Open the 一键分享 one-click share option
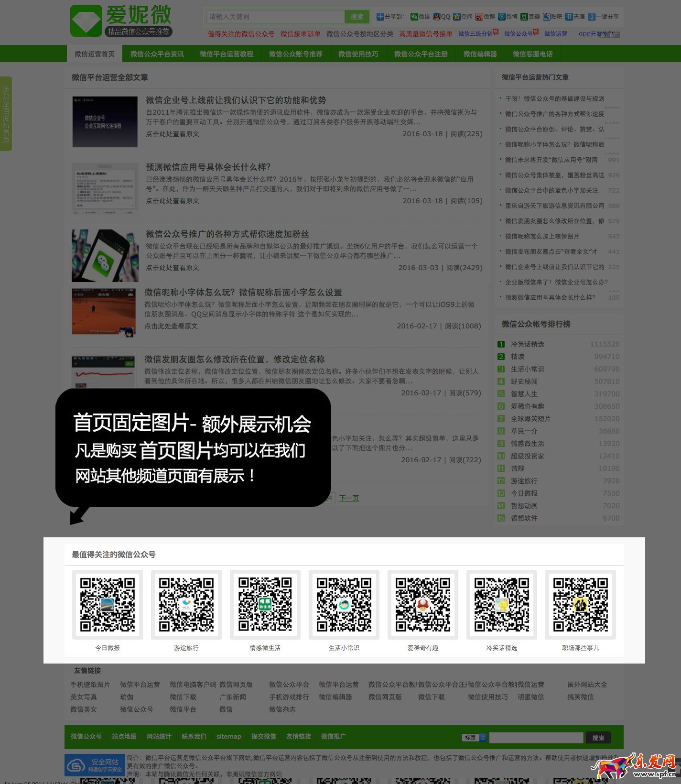681x784 pixels. (603, 17)
